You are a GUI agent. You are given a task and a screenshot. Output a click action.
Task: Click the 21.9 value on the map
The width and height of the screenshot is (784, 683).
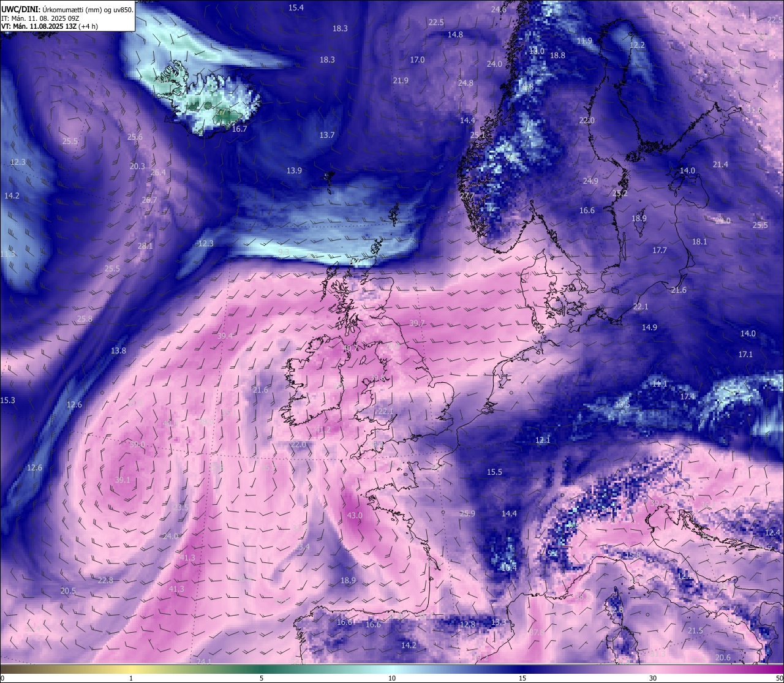[401, 80]
